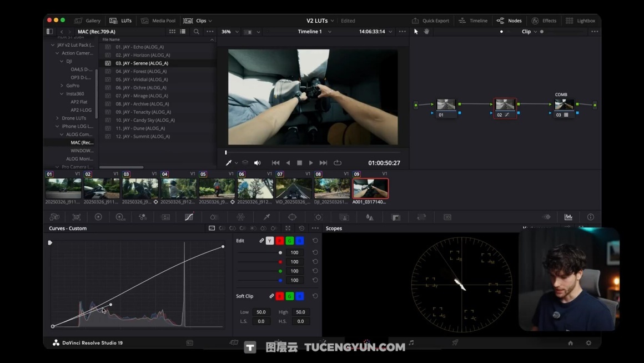This screenshot has height=363, width=644.
Task: Open the Power Window palette
Action: 292,217
